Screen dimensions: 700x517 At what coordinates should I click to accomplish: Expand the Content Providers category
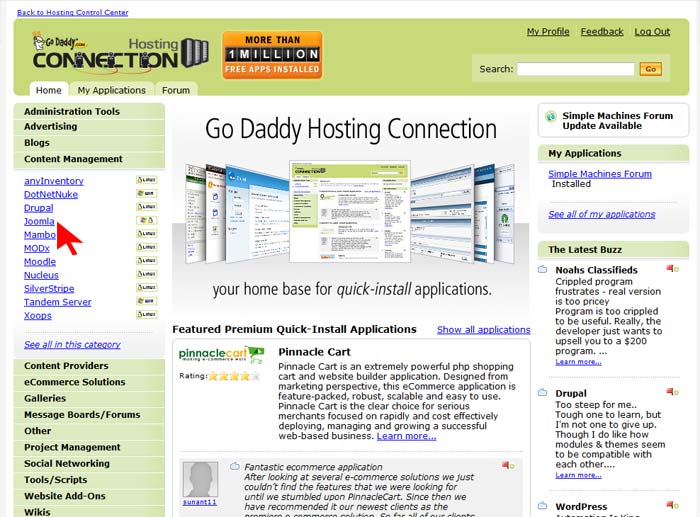click(89, 366)
